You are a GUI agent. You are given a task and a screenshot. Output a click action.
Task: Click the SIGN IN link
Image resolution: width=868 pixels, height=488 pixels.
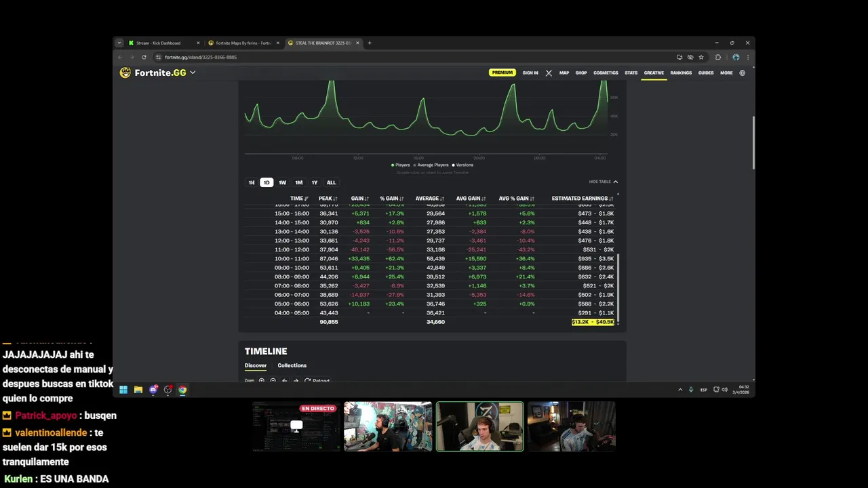[530, 73]
